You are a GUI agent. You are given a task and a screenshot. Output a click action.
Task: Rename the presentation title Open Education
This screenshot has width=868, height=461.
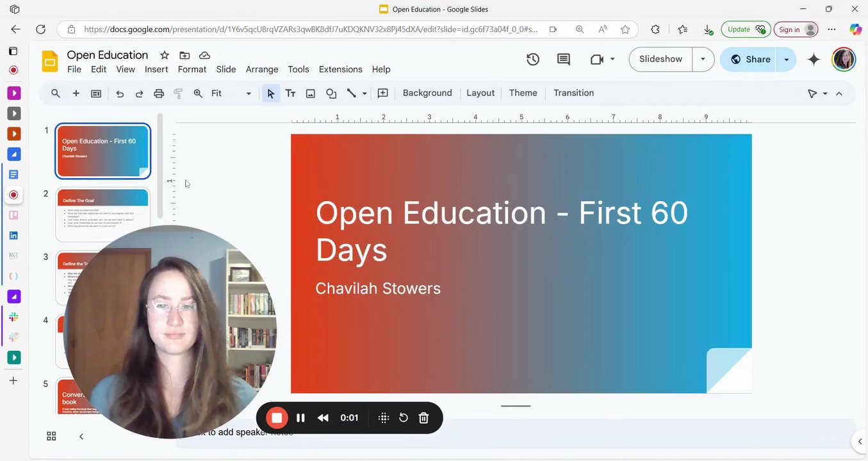pos(108,55)
